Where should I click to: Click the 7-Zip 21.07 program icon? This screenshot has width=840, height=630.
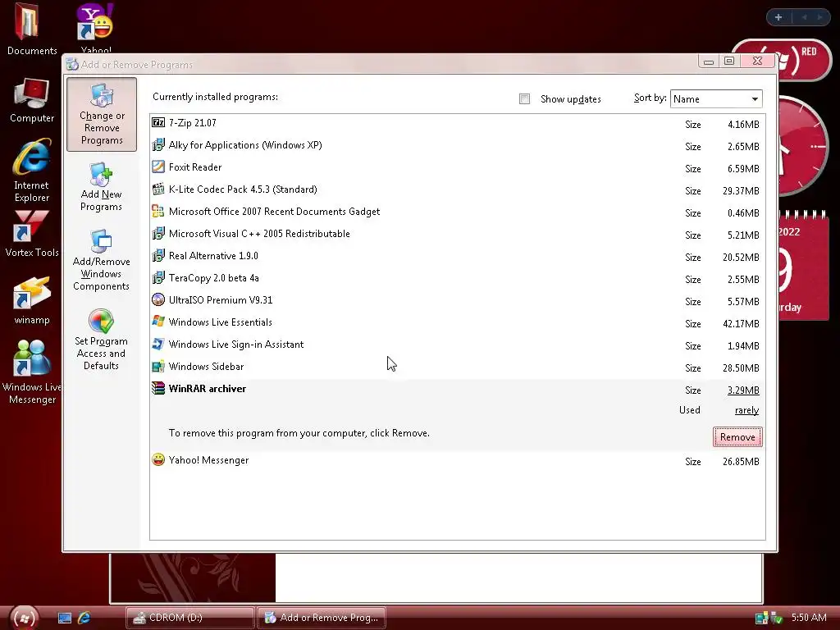pyautogui.click(x=158, y=123)
